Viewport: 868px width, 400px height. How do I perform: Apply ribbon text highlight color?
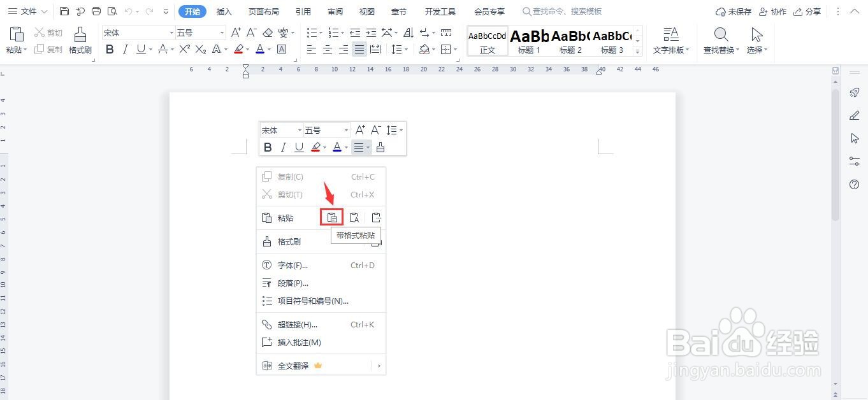coord(238,49)
